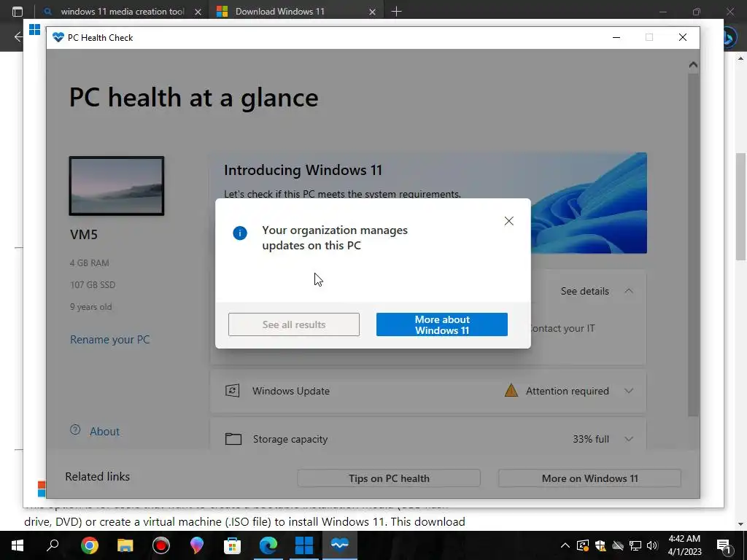Click the blue info icon in dialog

tap(239, 233)
